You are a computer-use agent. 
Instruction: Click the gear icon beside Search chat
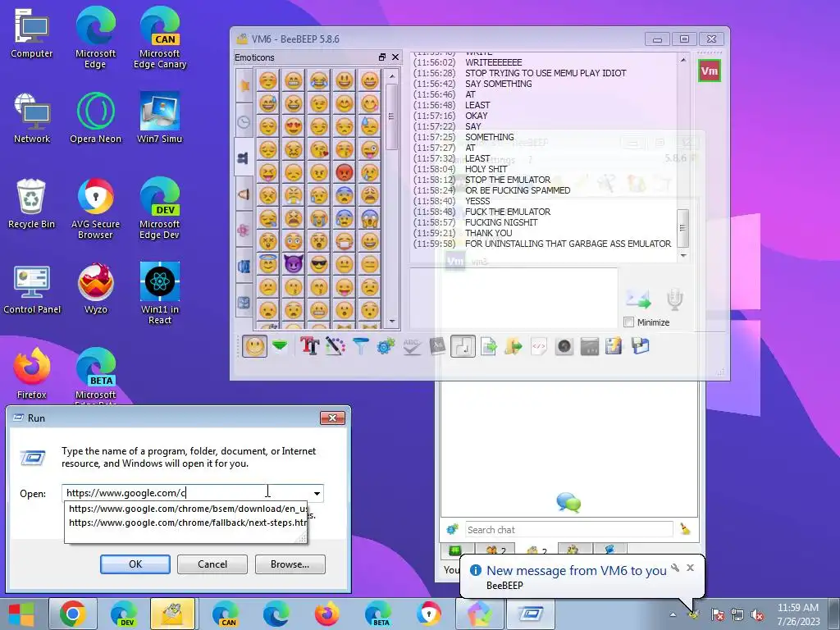click(453, 529)
